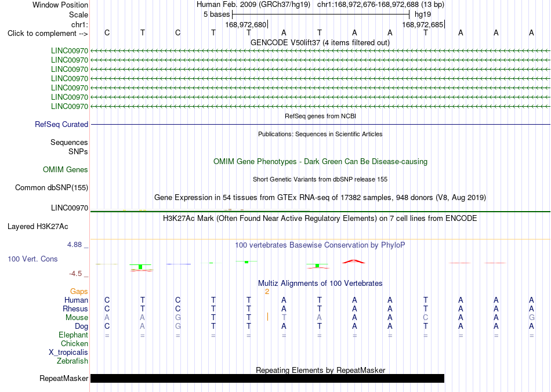Click the 'Human Feb. 2009 (GRCh37/hg19)' heading

coord(253,5)
